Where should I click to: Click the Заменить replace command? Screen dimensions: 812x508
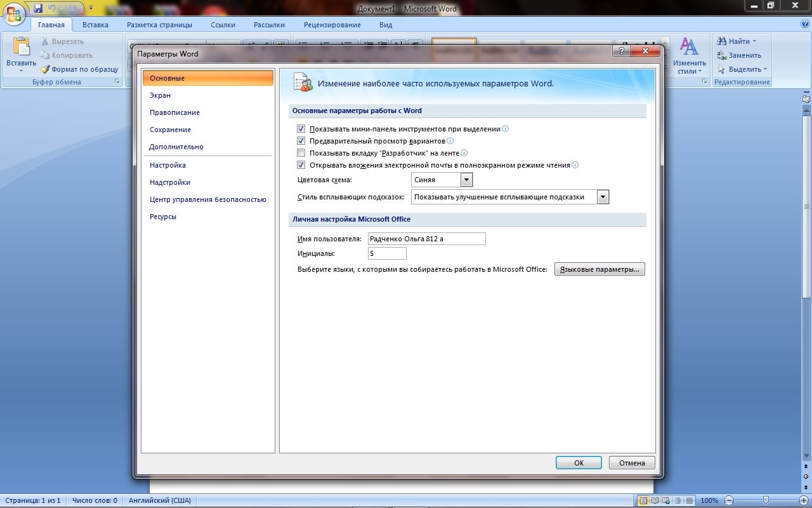[739, 55]
